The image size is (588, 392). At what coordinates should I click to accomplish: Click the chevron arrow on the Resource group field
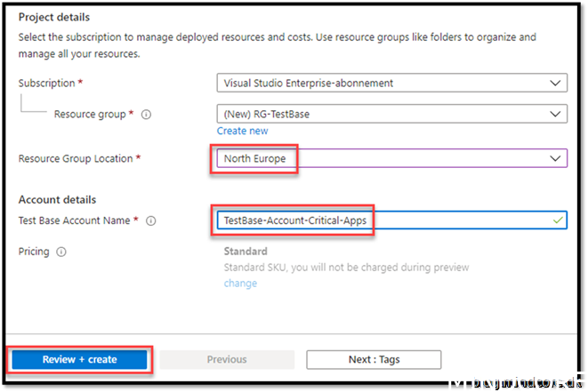tap(556, 115)
